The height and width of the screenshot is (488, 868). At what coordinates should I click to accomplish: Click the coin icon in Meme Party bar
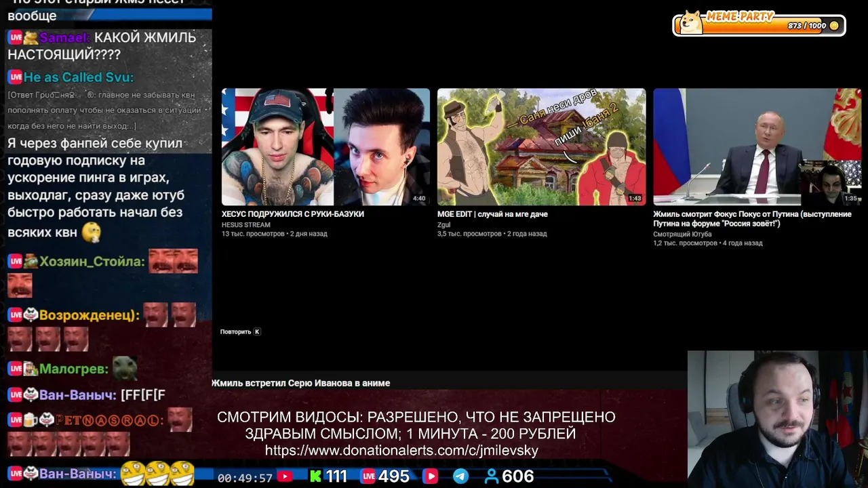pyautogui.click(x=834, y=26)
